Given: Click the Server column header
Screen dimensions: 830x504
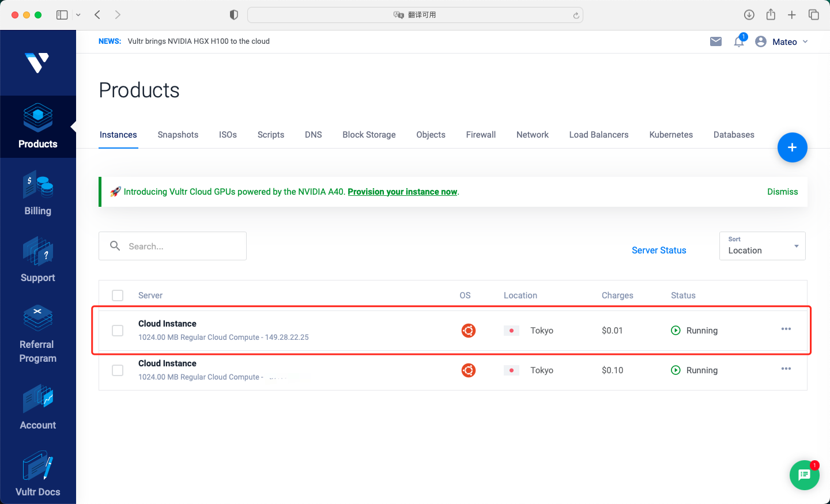Looking at the screenshot, I should coord(150,295).
